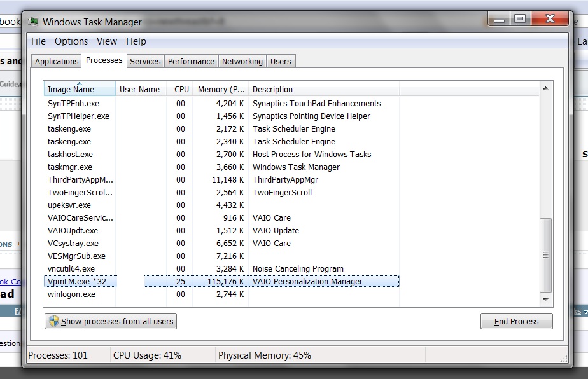The height and width of the screenshot is (379, 588).
Task: Sort by Image Name column header
Action: click(x=80, y=89)
